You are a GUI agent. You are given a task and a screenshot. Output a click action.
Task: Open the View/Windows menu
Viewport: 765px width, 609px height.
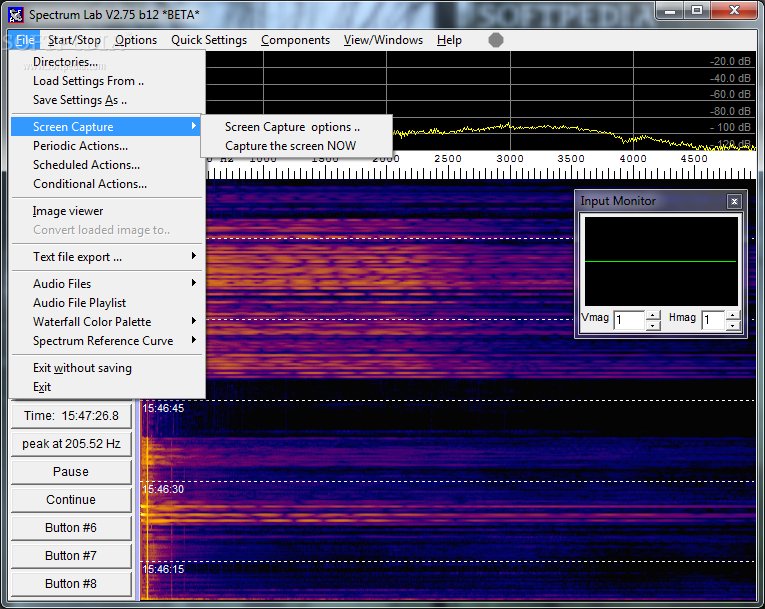click(x=383, y=40)
